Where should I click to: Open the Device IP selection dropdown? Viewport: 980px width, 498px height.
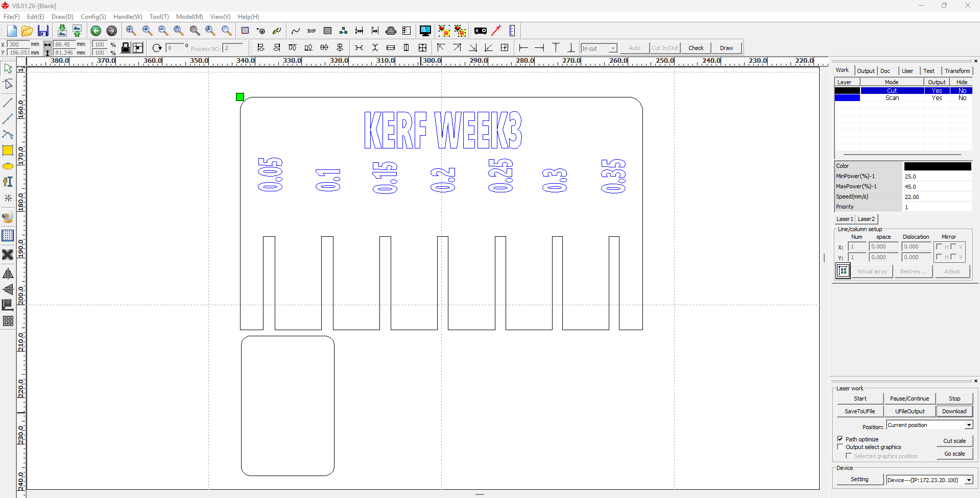pyautogui.click(x=970, y=480)
